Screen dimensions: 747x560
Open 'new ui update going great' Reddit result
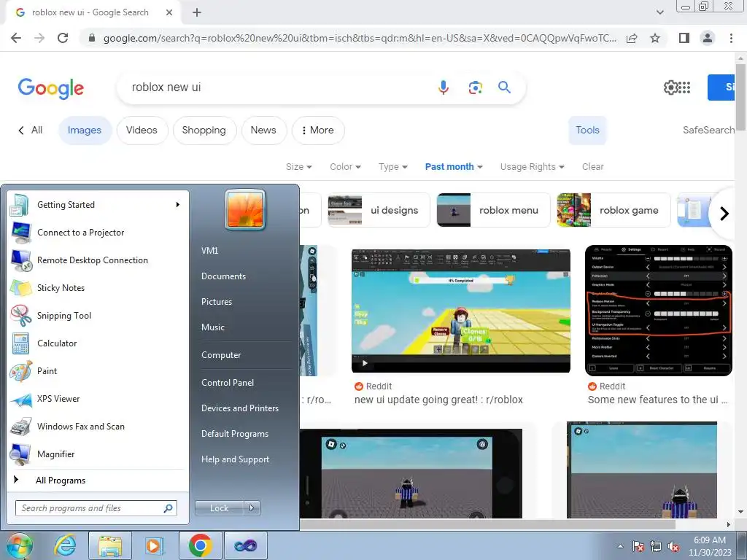(x=438, y=400)
